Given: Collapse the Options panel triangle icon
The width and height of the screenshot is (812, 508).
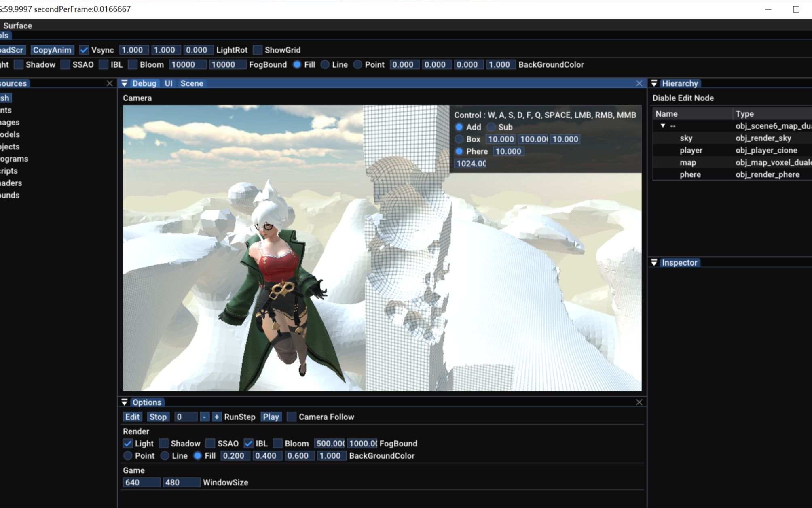Looking at the screenshot, I should 125,402.
